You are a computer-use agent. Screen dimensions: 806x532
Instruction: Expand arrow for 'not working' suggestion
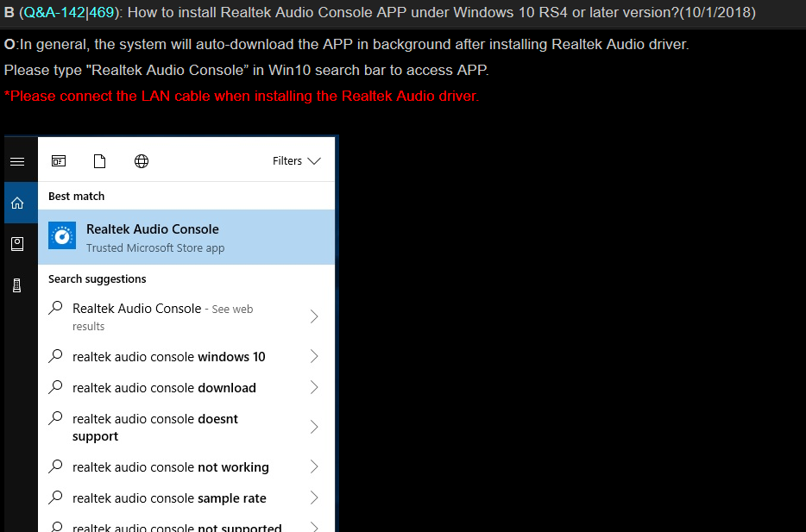tap(315, 466)
